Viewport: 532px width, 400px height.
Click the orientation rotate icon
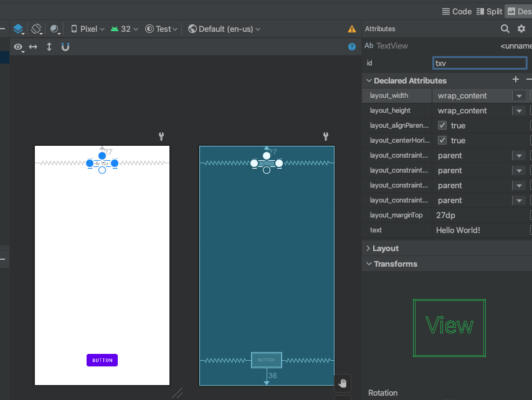pyautogui.click(x=37, y=29)
